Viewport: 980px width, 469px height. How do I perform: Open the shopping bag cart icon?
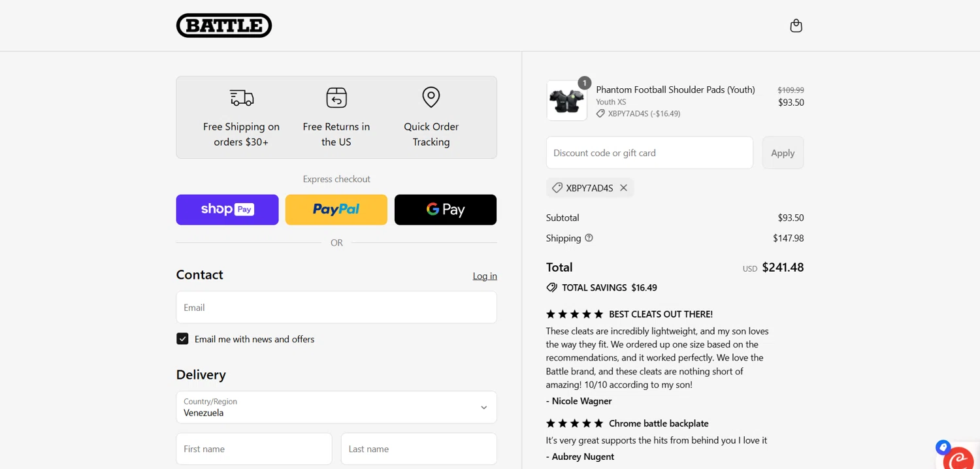(796, 25)
